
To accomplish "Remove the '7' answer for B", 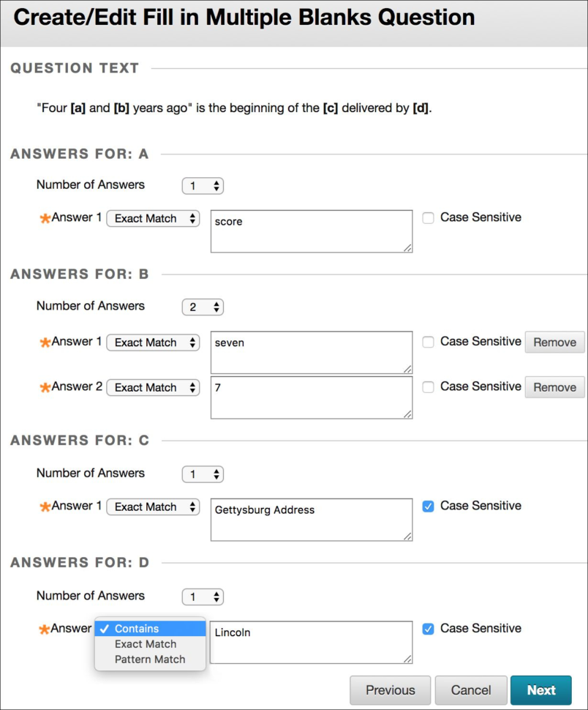I will 554,387.
